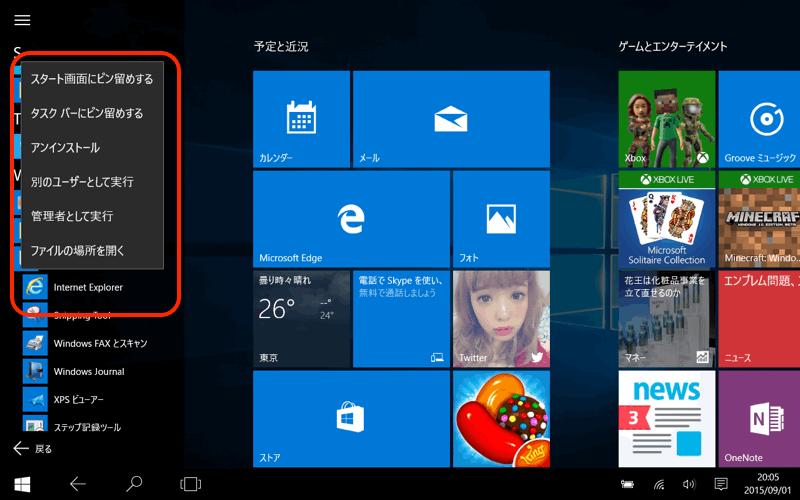Choose タスク バーにピン留めする menu entry
This screenshot has height=500, width=800.
[87, 113]
